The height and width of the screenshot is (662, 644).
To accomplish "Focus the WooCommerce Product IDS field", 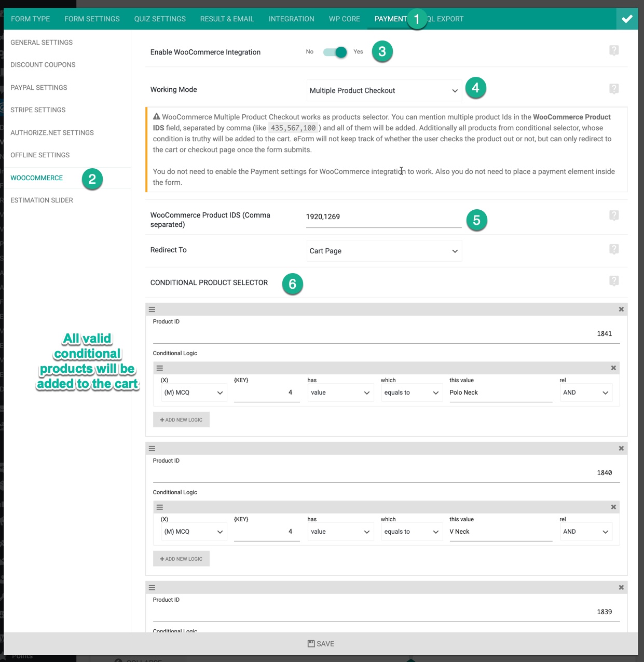I will pyautogui.click(x=383, y=217).
